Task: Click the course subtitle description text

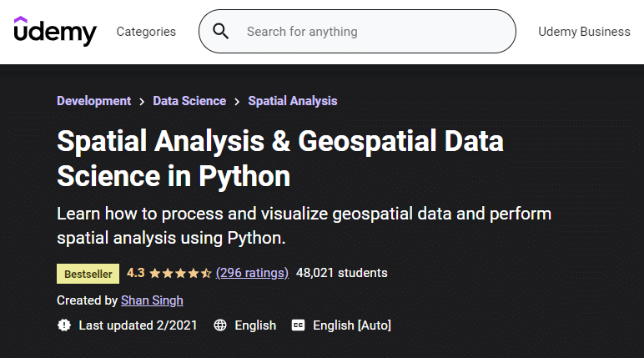Action: coord(304,225)
